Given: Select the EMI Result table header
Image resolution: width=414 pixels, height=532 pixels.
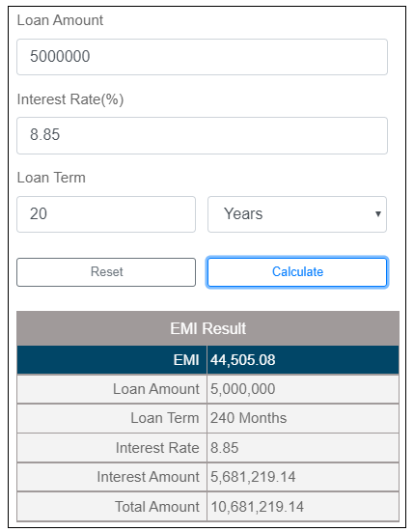Looking at the screenshot, I should click(207, 328).
